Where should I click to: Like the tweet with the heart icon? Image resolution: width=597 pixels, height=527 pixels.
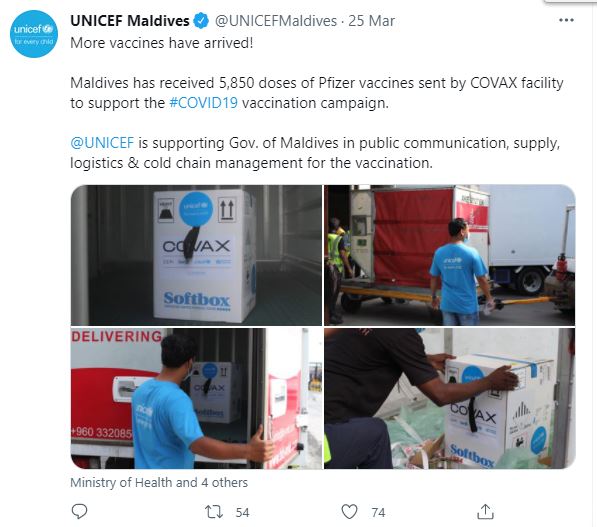(349, 511)
